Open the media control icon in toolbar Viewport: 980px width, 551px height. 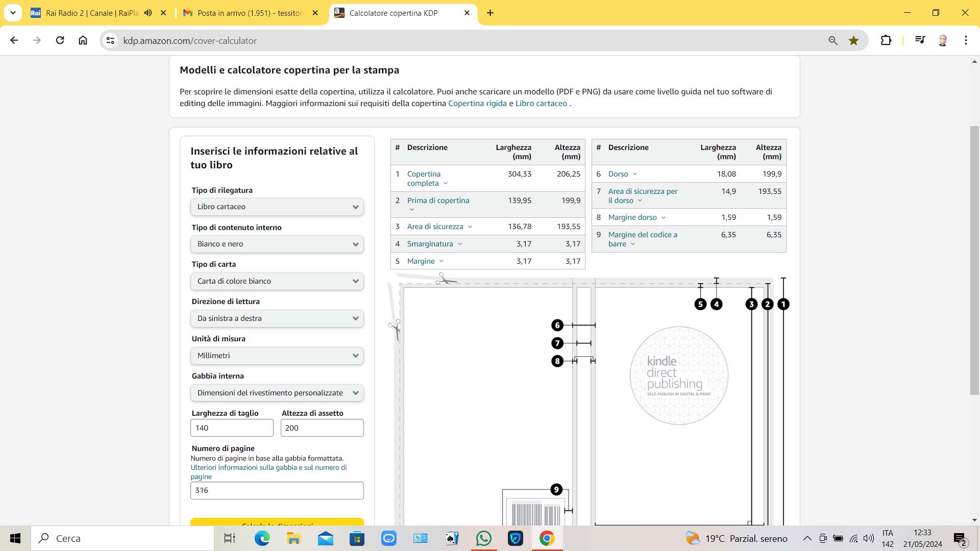tap(920, 40)
